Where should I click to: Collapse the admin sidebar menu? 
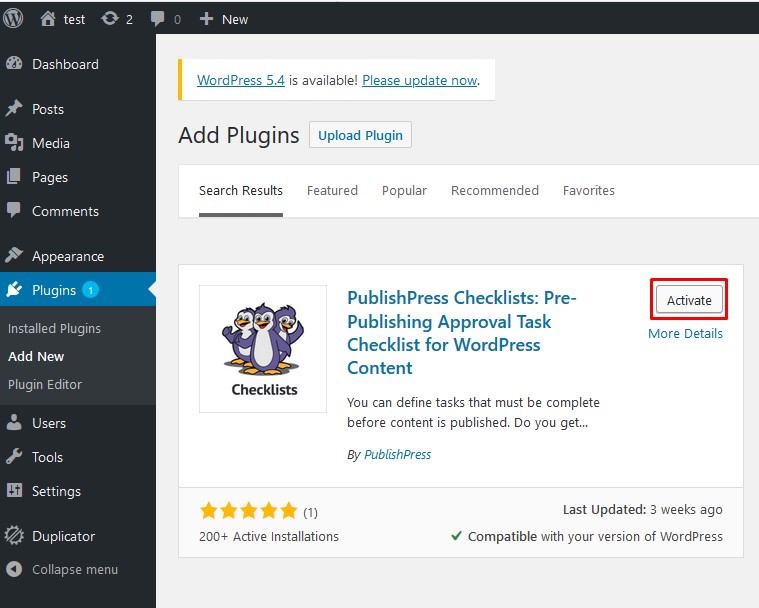tap(74, 569)
